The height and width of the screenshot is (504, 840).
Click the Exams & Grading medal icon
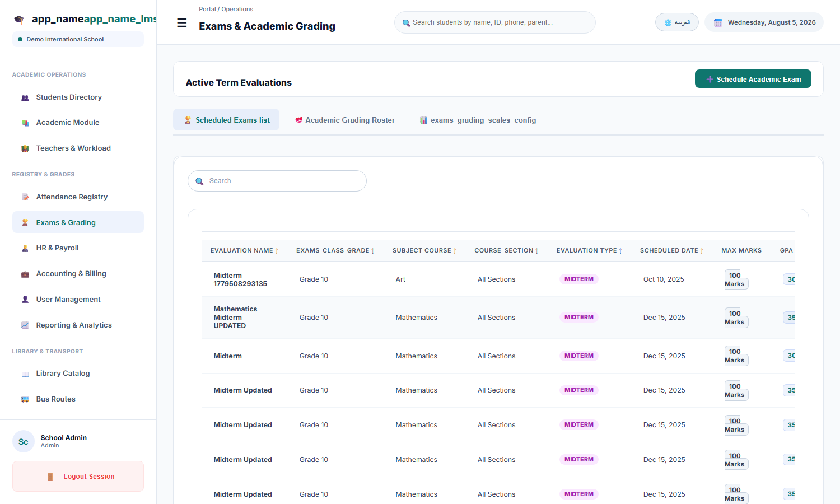25,223
